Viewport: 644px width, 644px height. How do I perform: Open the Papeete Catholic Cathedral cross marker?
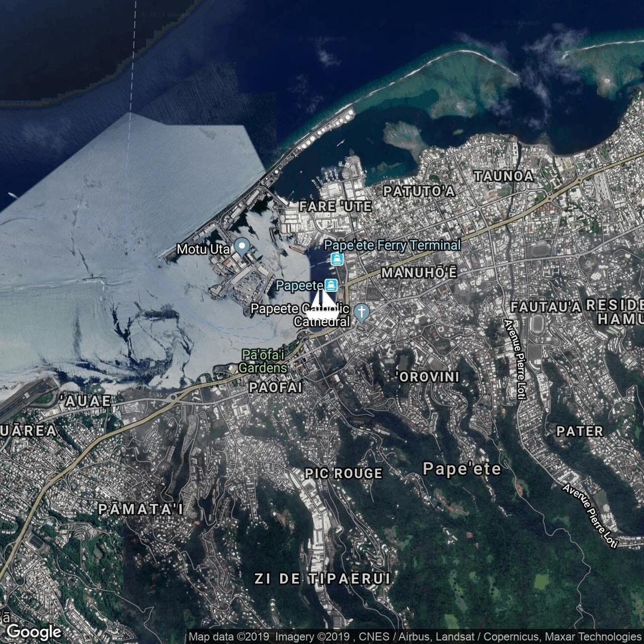pyautogui.click(x=362, y=311)
